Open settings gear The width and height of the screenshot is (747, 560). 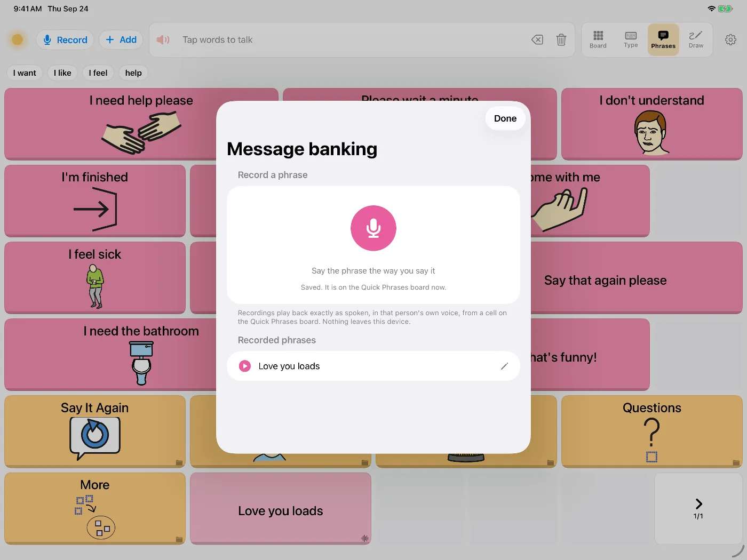(731, 39)
